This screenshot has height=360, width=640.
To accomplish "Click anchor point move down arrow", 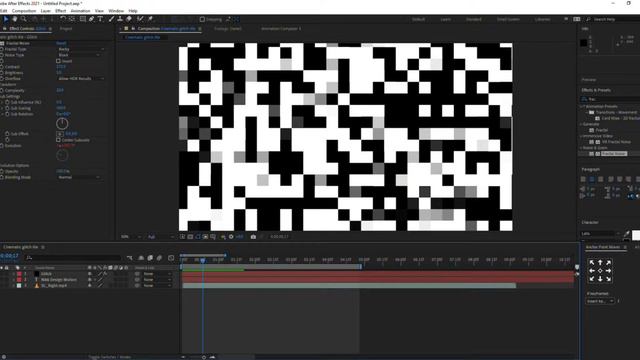I will 600,279.
